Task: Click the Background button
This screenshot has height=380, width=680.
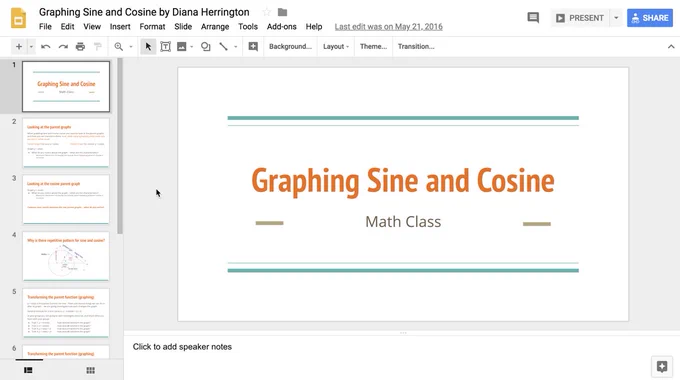Action: click(290, 46)
